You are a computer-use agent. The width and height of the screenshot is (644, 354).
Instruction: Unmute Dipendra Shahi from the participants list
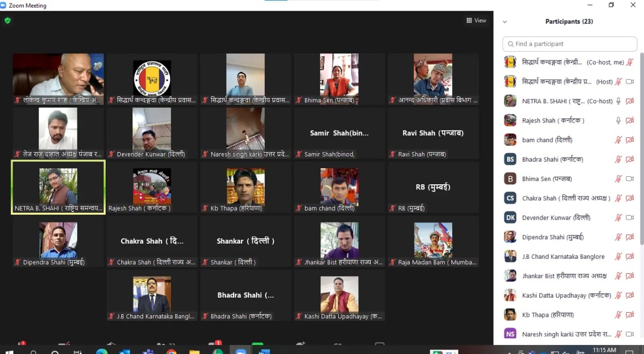(x=618, y=237)
